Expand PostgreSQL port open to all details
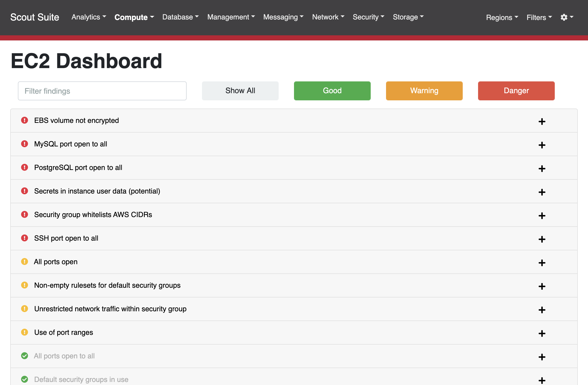The height and width of the screenshot is (385, 588). coord(542,168)
